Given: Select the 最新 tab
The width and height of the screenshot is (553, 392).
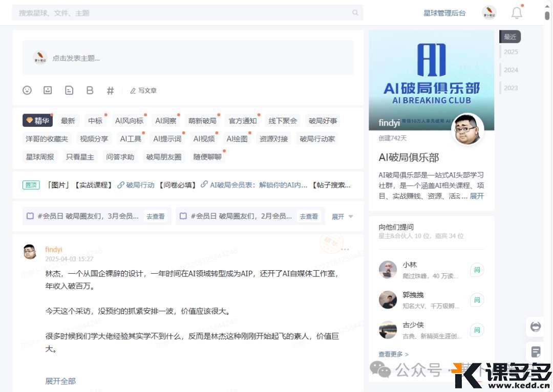Looking at the screenshot, I should click(x=68, y=121).
